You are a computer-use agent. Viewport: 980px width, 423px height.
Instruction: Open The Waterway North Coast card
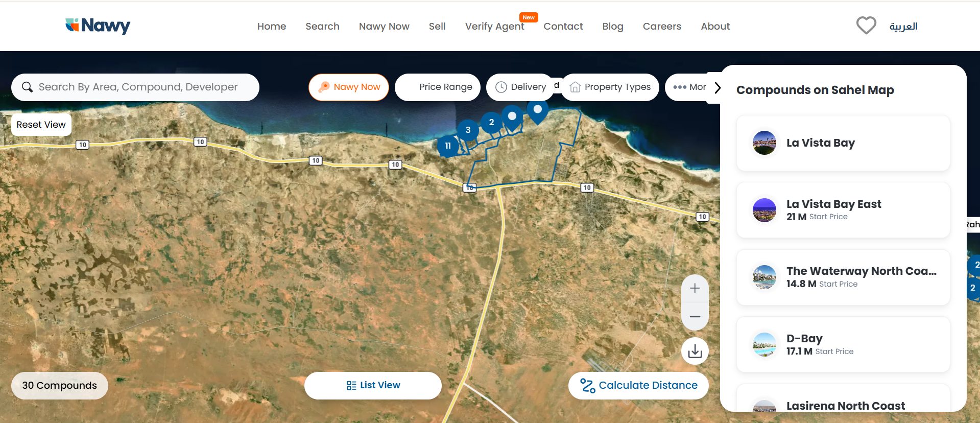[843, 277]
